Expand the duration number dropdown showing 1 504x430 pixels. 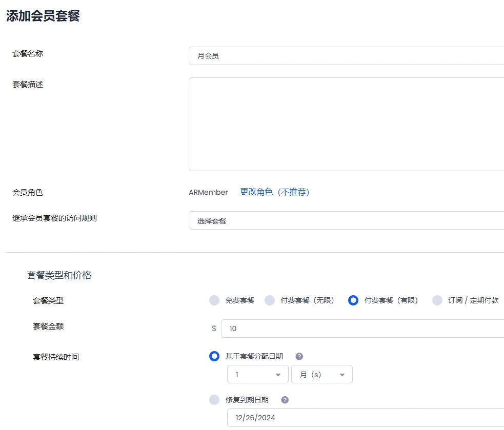pos(256,374)
